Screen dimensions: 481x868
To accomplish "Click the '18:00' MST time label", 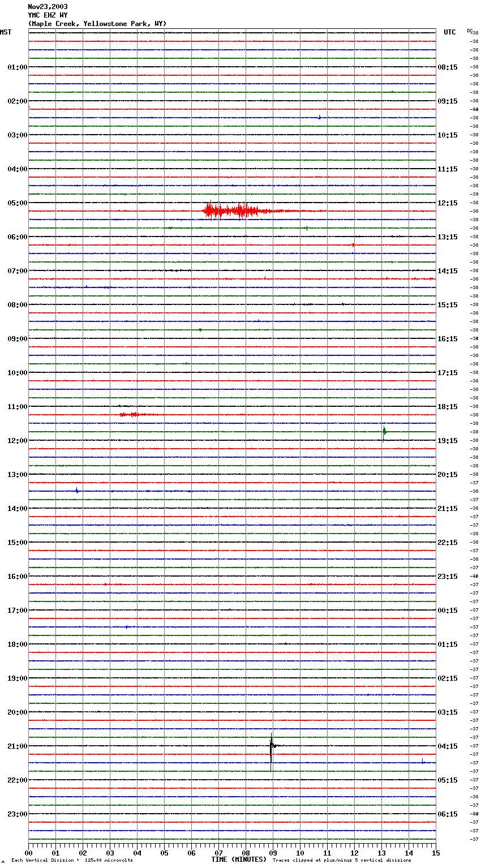I will (17, 644).
